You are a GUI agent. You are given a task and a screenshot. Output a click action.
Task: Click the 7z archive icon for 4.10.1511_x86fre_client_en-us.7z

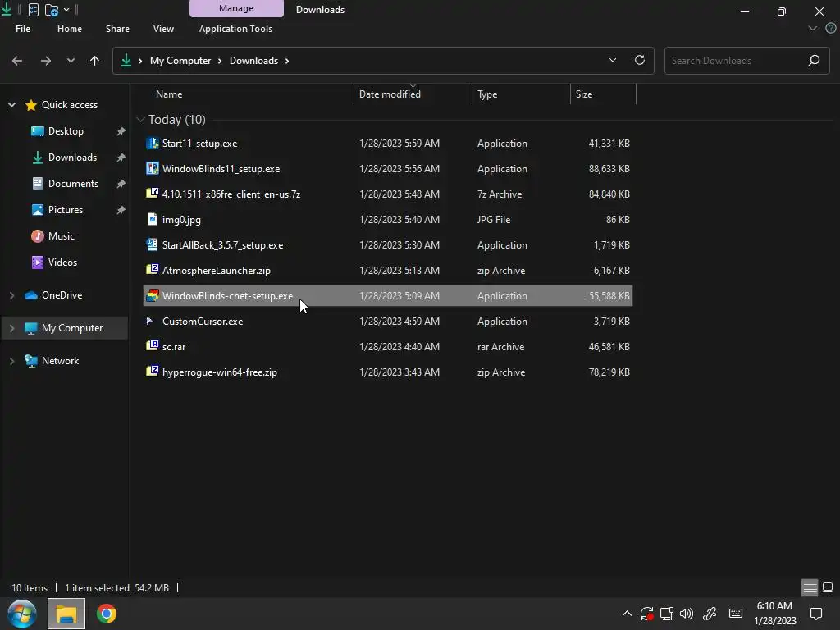click(x=152, y=194)
